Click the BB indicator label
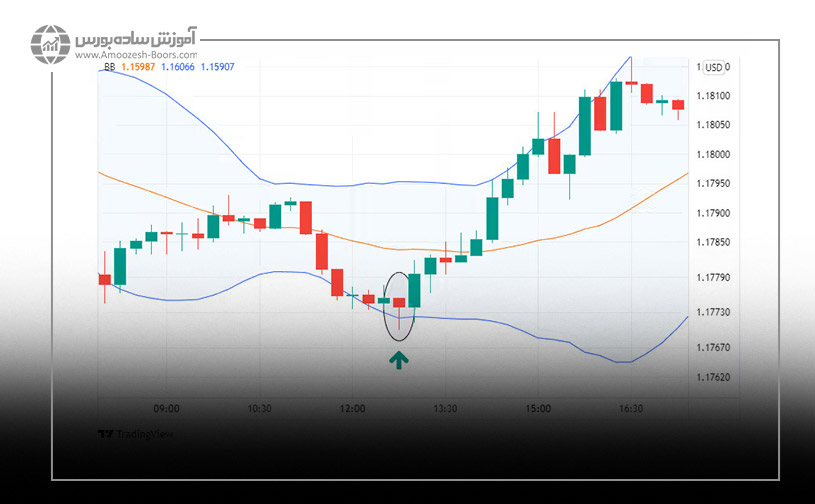 tap(109, 67)
